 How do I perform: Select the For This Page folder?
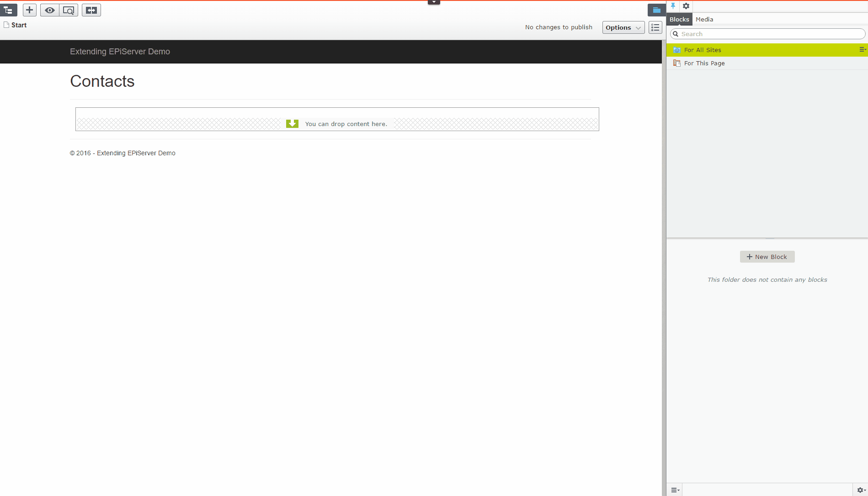(767, 63)
